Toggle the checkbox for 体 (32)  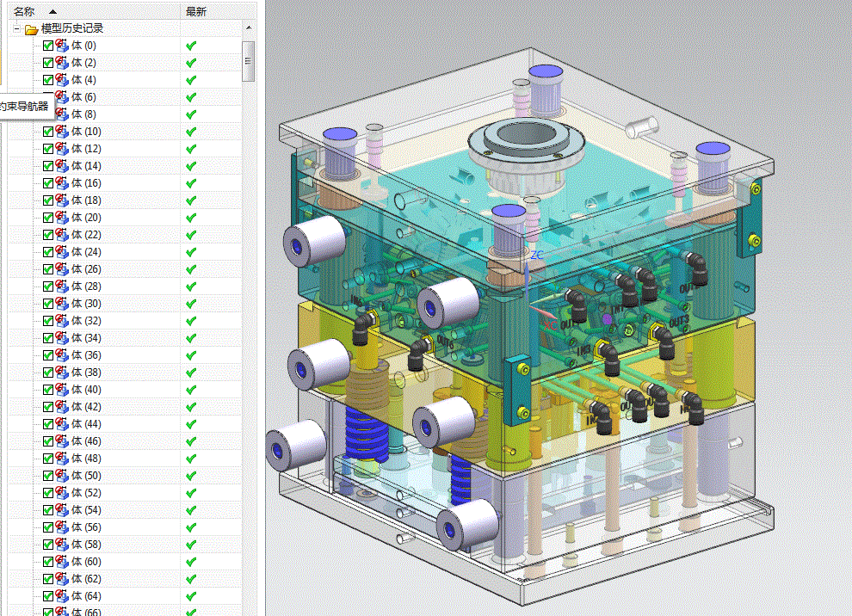point(48,321)
